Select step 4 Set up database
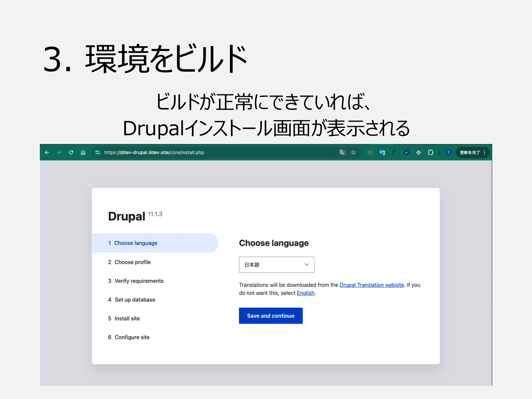The height and width of the screenshot is (399, 532). pos(132,300)
